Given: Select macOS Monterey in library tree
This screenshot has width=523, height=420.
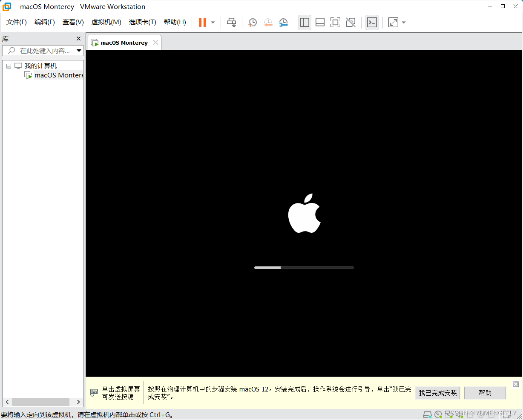Looking at the screenshot, I should 59,75.
